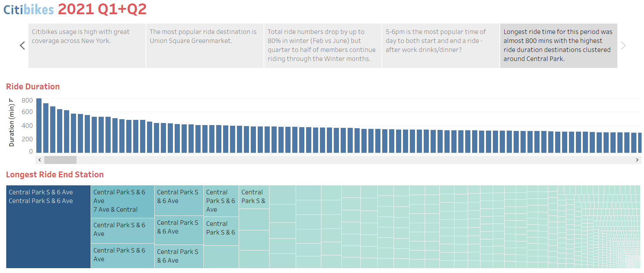The image size is (644, 273).
Task: Click the dark blue Central Park S treemap block
Action: tap(48, 227)
